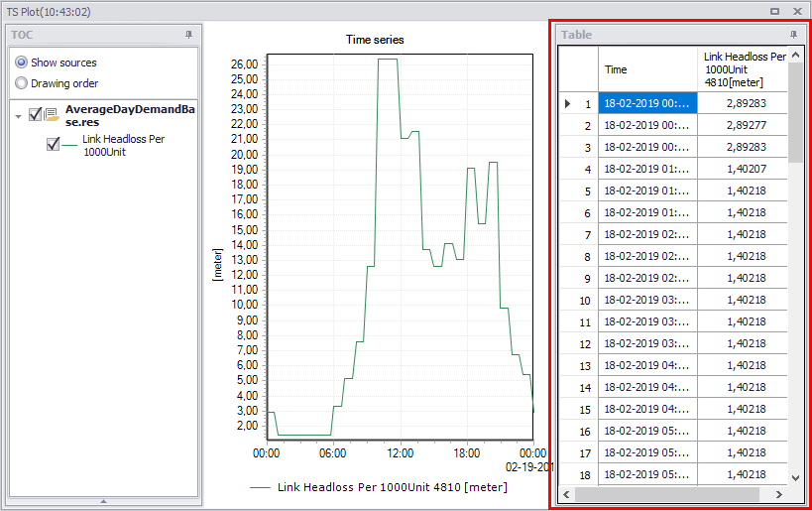Image resolution: width=812 pixels, height=511 pixels.
Task: Select the Drawing order radio button
Action: [x=21, y=83]
